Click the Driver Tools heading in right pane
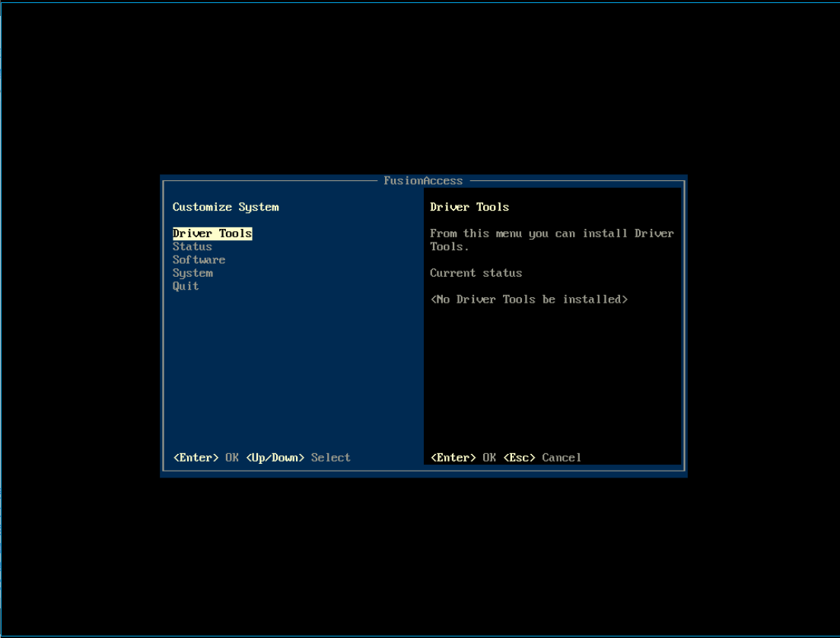The image size is (840, 638). (469, 207)
